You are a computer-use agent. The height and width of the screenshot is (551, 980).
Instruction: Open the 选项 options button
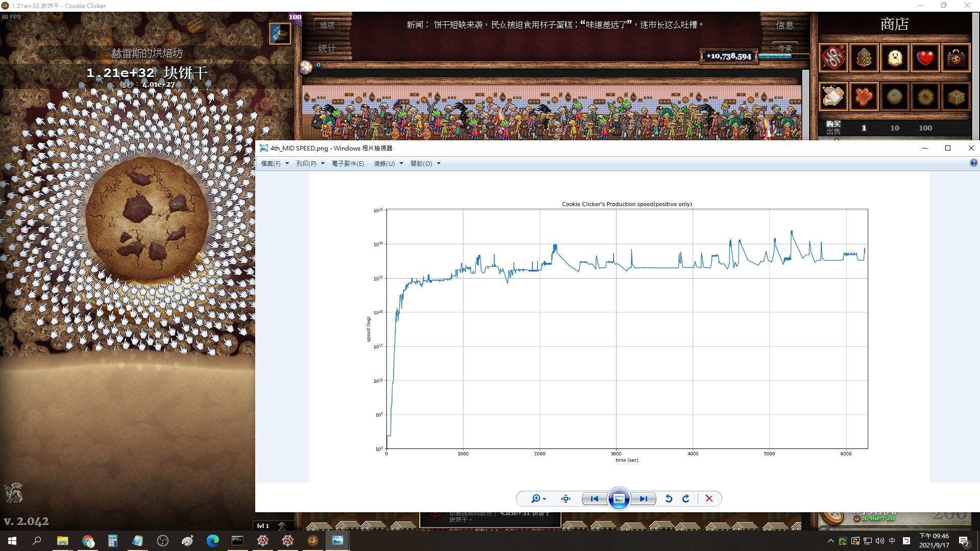pyautogui.click(x=327, y=24)
